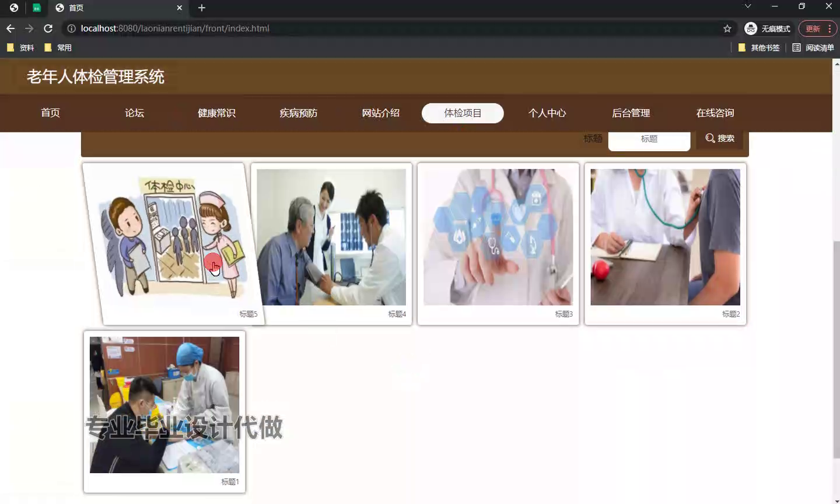Image resolution: width=840 pixels, height=504 pixels.
Task: Open the 论坛 menu item
Action: point(134,113)
